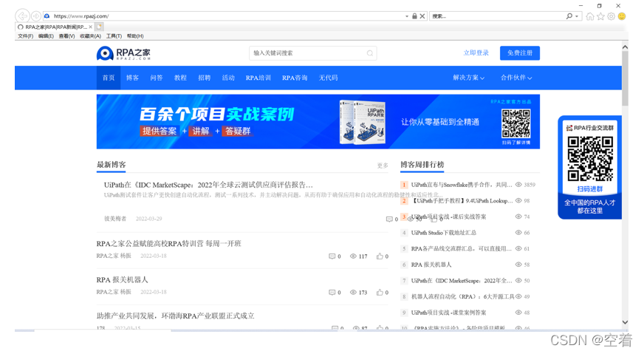This screenshot has width=644, height=354.
Task: Click the 立即登录 link
Action: click(x=476, y=53)
